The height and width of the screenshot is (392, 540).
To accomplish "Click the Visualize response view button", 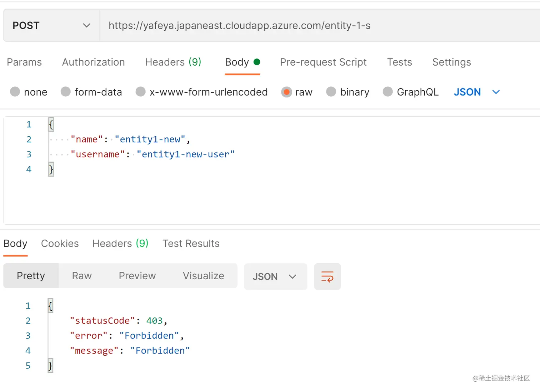I will [x=203, y=276].
